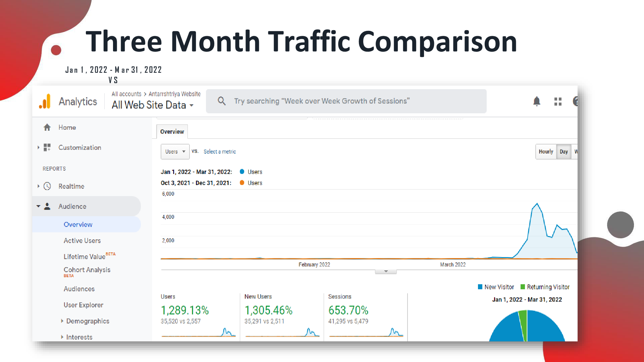Click the Returning Visitor green legend square
This screenshot has width=644, height=362.
tap(523, 287)
